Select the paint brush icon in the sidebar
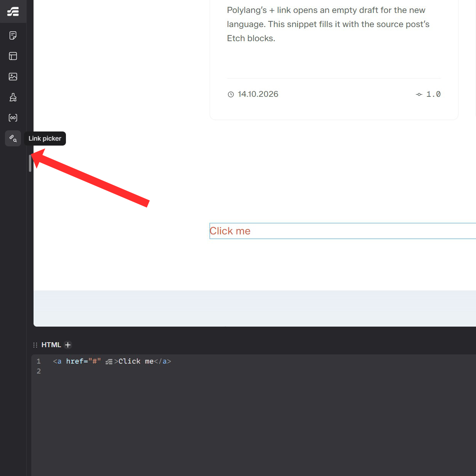The image size is (476, 476). click(13, 97)
